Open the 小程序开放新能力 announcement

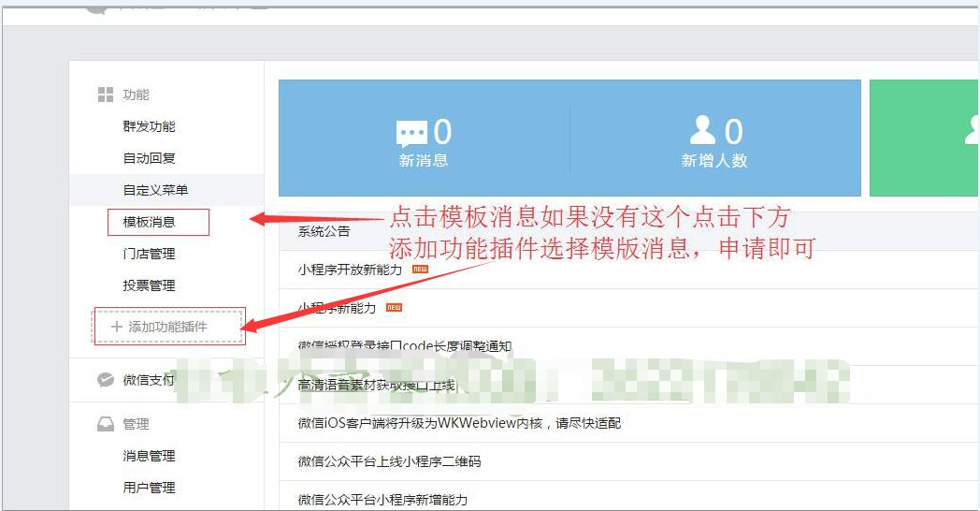350,270
